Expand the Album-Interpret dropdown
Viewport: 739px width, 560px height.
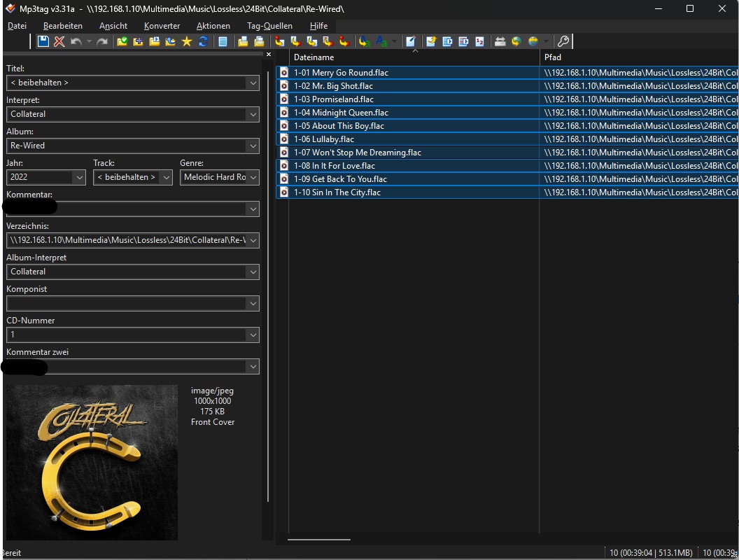pos(253,272)
